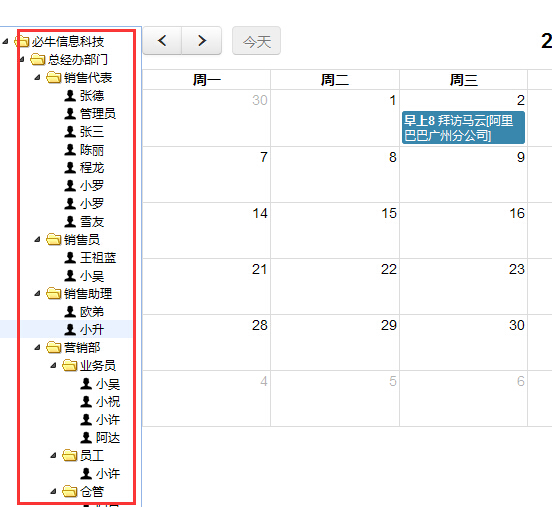Click the person icon next to 张德
This screenshot has height=507, width=552.
(70, 96)
